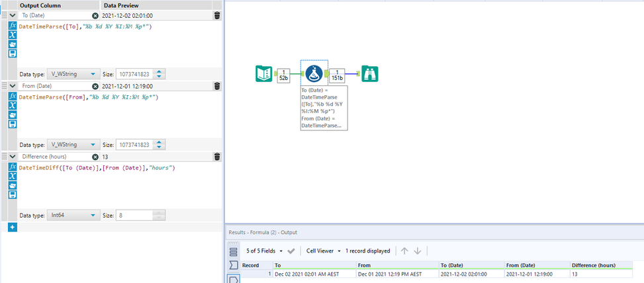Open functions list (fx) for To (Date) expression

pos(13,25)
